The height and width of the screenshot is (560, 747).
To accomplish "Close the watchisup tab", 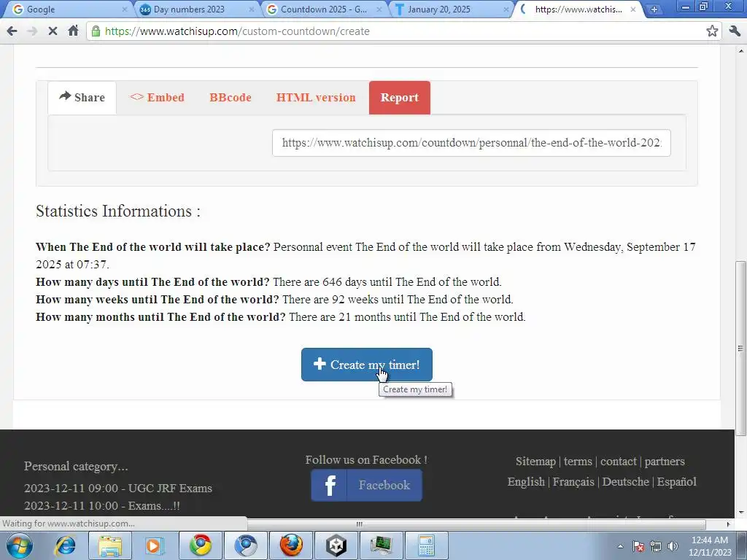I will click(633, 9).
